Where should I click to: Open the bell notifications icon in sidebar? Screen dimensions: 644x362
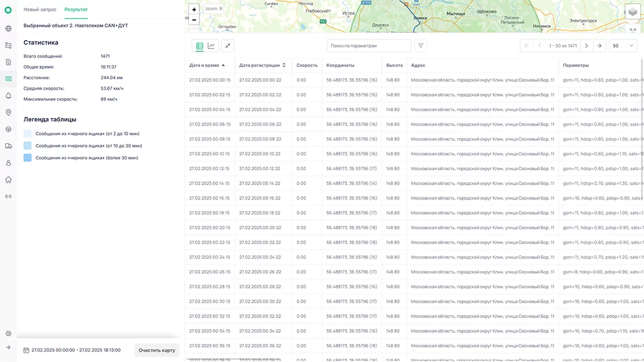(8, 96)
